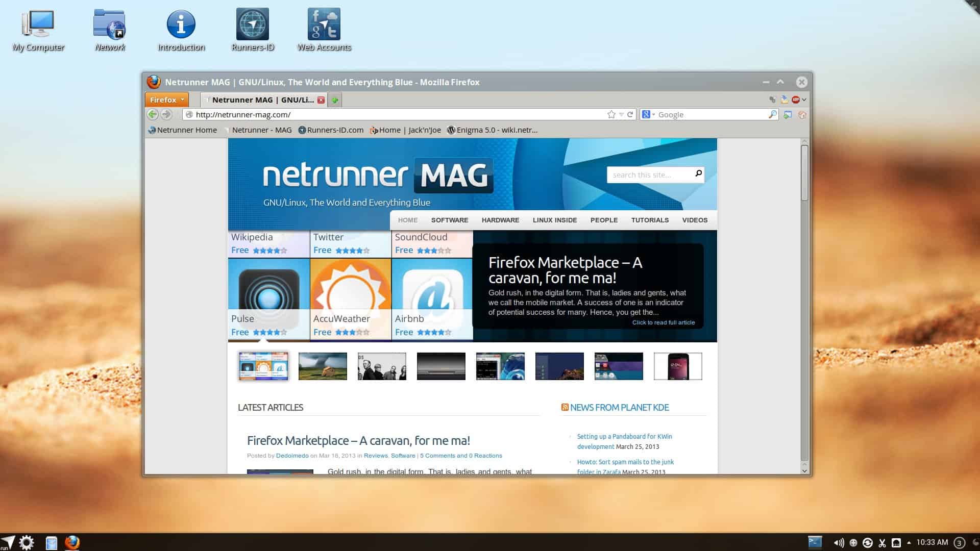Click the 'Click to read full article' link
Viewport: 980px width, 551px height.
(x=663, y=322)
